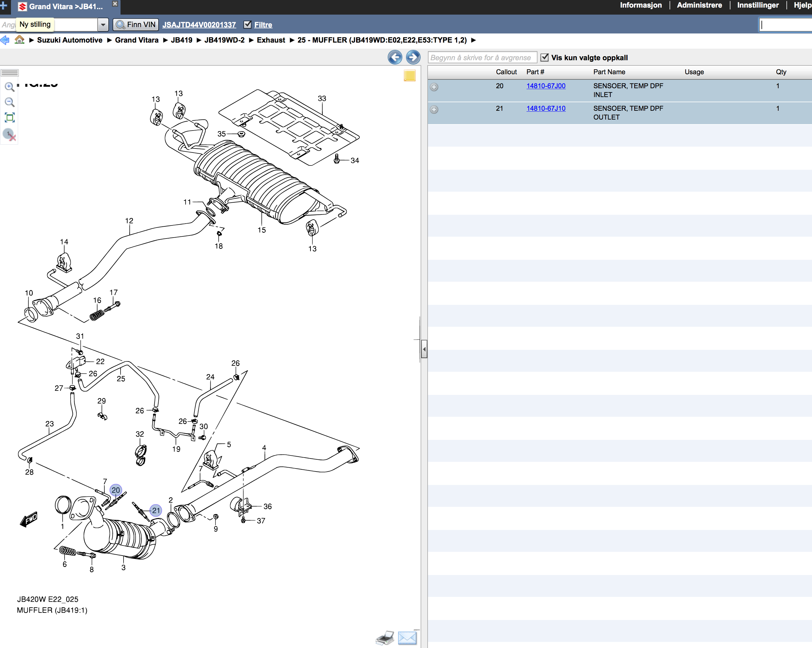Image resolution: width=812 pixels, height=648 pixels.
Task: Go to JB419WD-2 breadcrumb
Action: coord(225,40)
